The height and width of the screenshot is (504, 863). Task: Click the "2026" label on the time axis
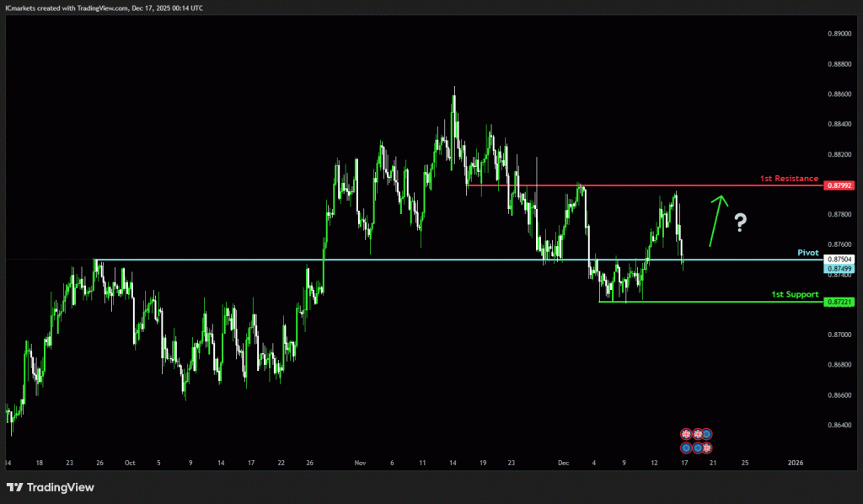[x=795, y=463]
